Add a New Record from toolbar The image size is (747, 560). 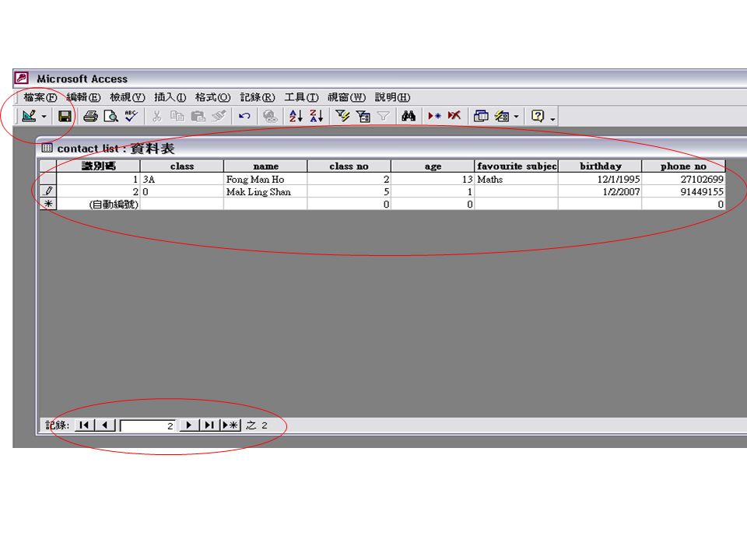pyautogui.click(x=434, y=116)
